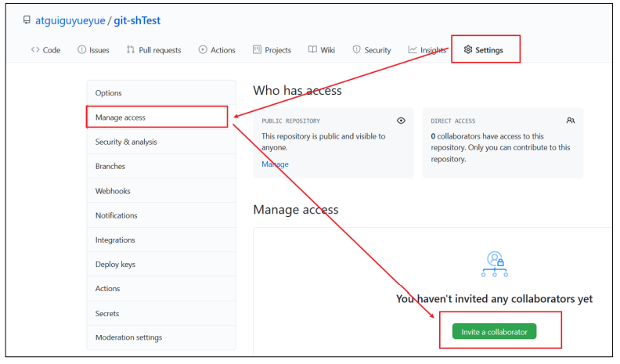Open Branches settings in sidebar

[x=161, y=167]
